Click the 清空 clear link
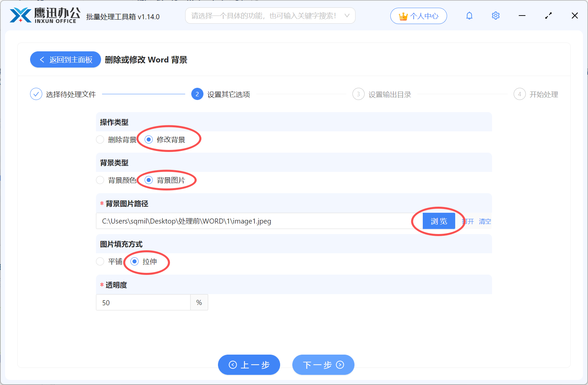The height and width of the screenshot is (385, 588). 485,221
